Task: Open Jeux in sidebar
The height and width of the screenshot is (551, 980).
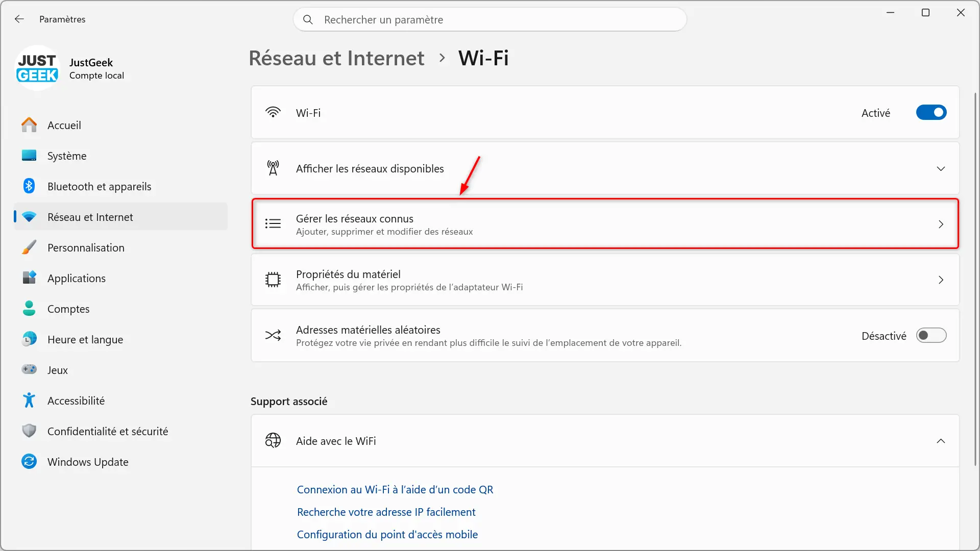Action: click(120, 370)
